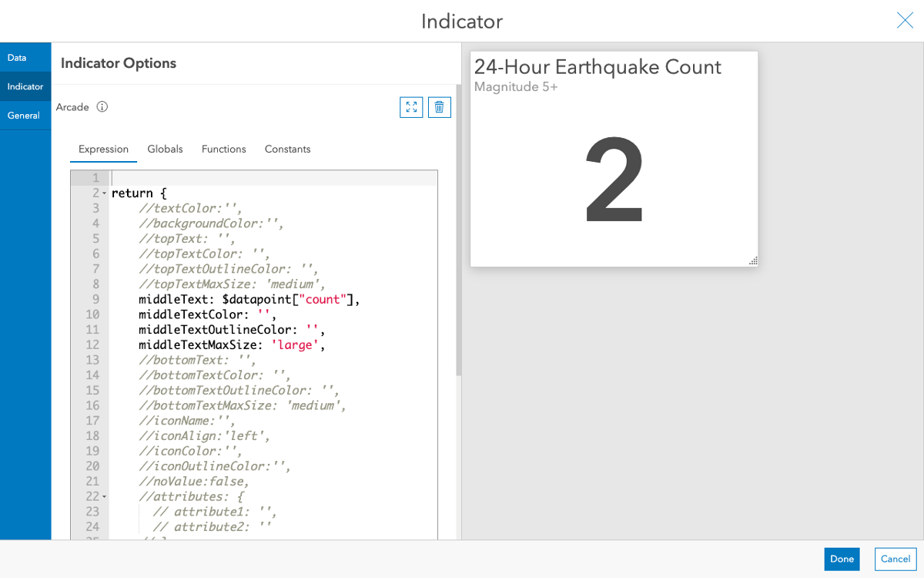Click the middleTextColor code line
This screenshot has width=924, height=578.
[x=207, y=314]
